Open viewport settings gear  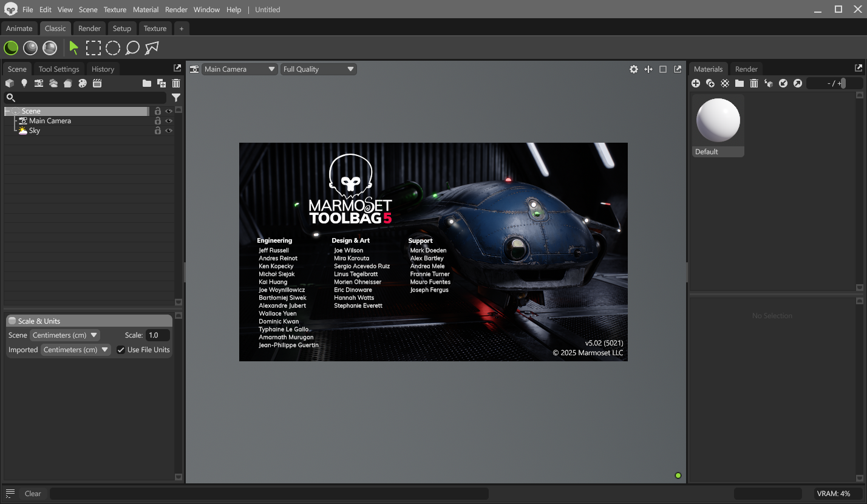(x=634, y=69)
